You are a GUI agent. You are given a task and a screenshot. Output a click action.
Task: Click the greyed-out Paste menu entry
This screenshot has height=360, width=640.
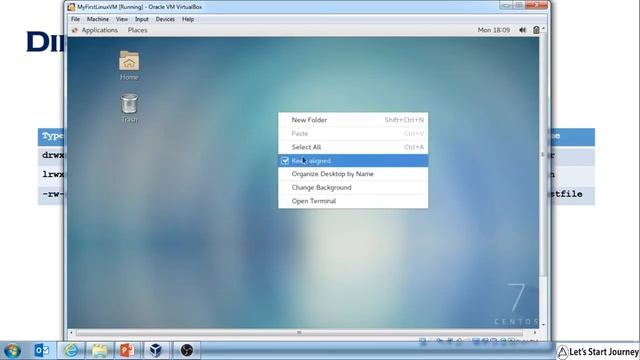[x=353, y=134]
